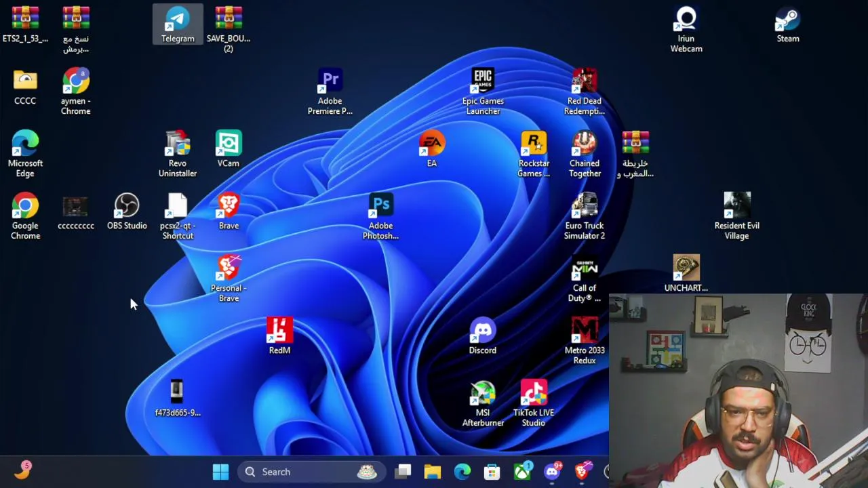Screen dimensions: 868x488
Task: Open Epic Games Launcher
Action: [x=483, y=92]
